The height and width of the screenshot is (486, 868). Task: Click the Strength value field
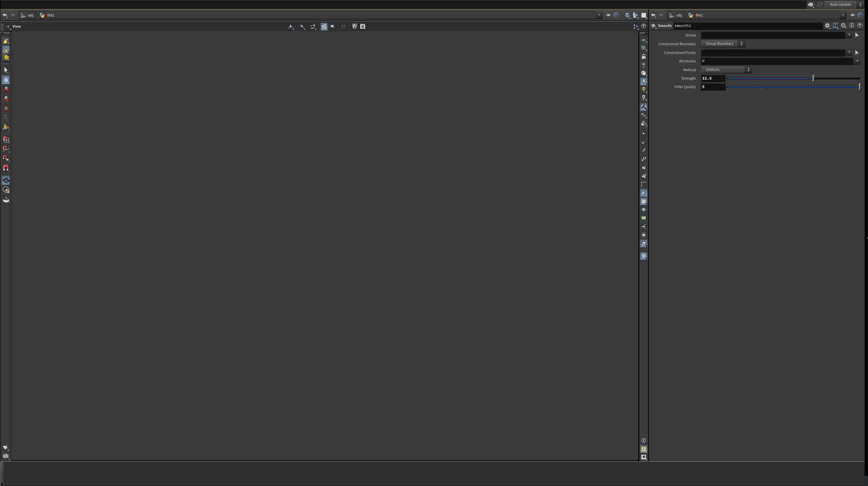[713, 78]
